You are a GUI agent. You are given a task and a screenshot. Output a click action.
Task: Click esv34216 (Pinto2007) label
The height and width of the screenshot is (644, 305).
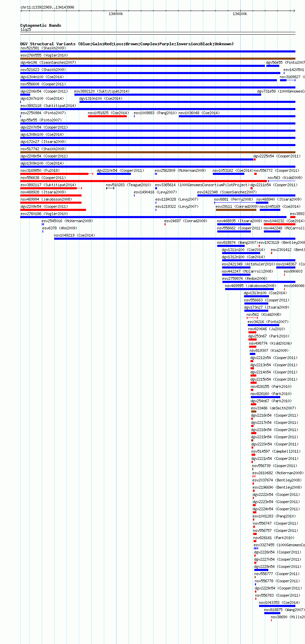point(268,322)
